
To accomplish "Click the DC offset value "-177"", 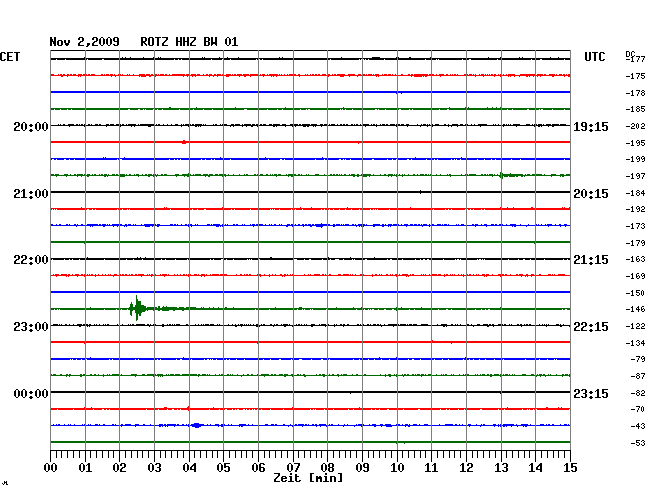I will [636, 59].
